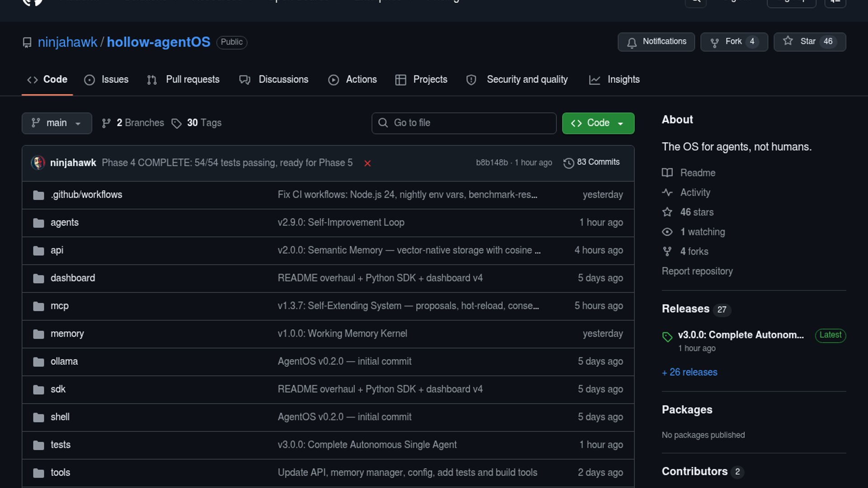Expand the main branch dropdown
Screen dimensions: 868x488
(x=57, y=123)
